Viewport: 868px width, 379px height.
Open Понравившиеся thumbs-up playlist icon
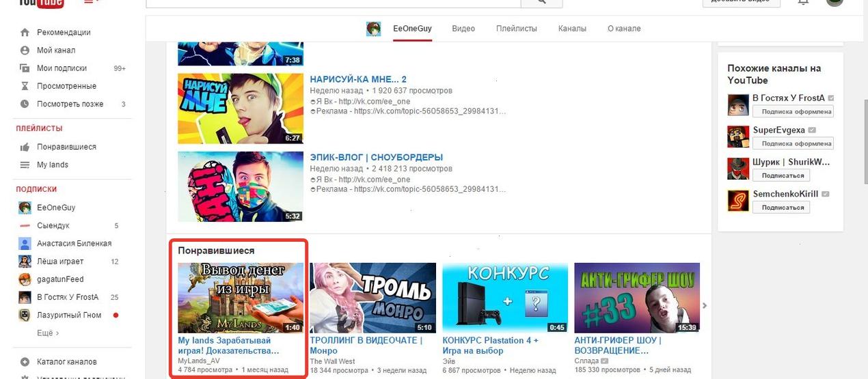coord(25,147)
